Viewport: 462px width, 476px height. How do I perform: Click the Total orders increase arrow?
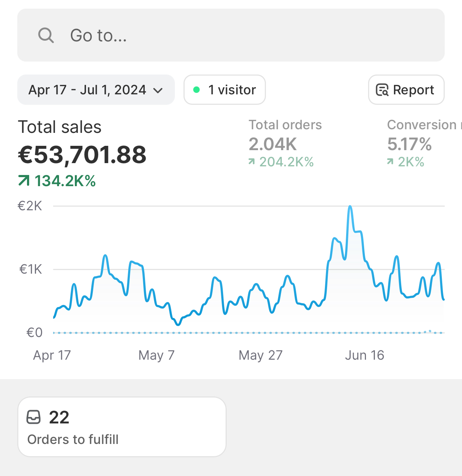click(252, 162)
